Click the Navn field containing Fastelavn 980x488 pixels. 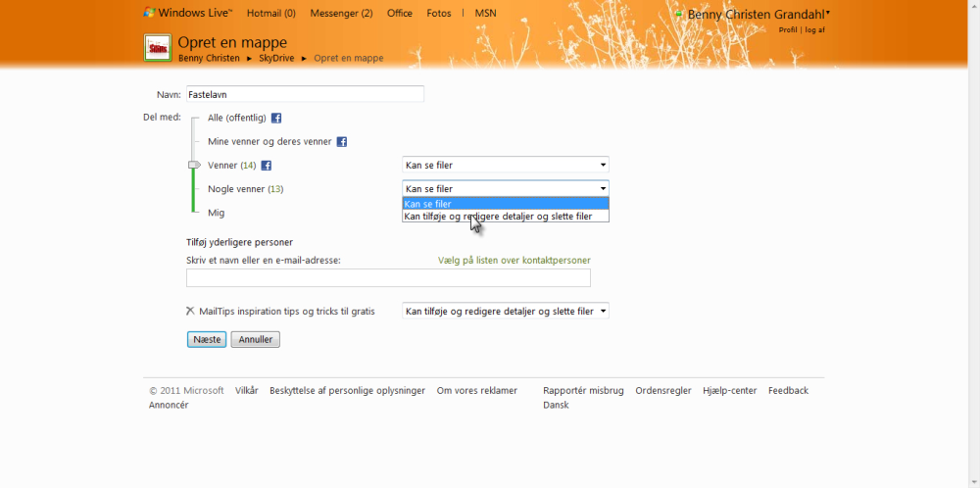[x=305, y=94]
